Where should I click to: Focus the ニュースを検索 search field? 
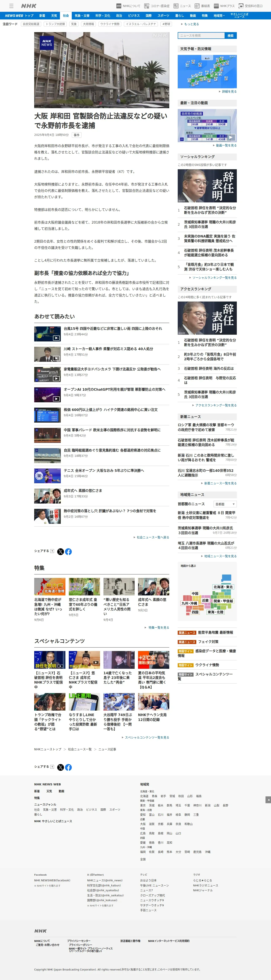point(201,35)
